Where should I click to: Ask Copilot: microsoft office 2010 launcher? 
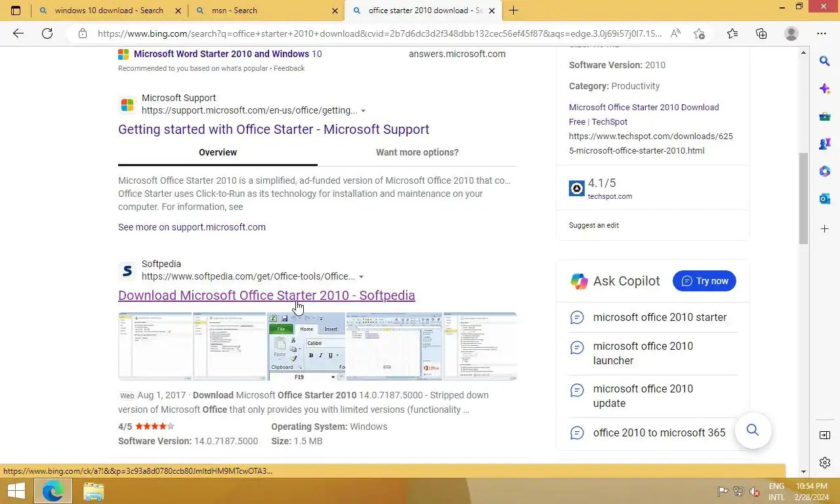point(643,353)
